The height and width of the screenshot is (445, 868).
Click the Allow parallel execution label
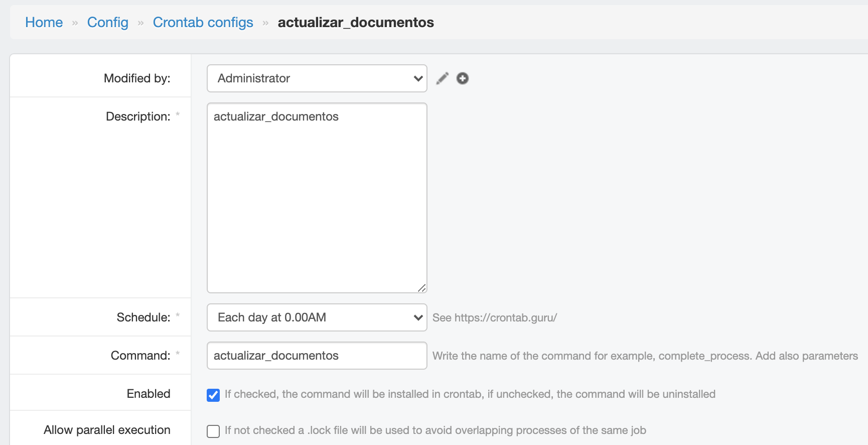point(107,430)
